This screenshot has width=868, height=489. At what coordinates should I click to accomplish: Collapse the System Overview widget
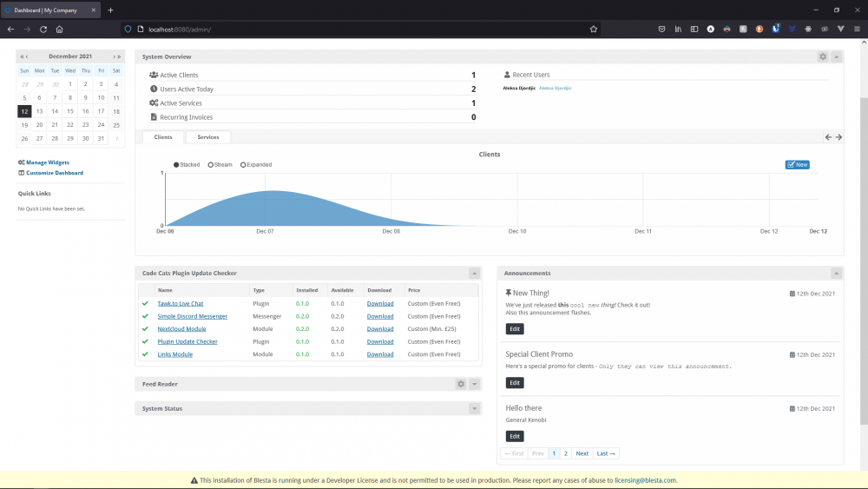[837, 56]
